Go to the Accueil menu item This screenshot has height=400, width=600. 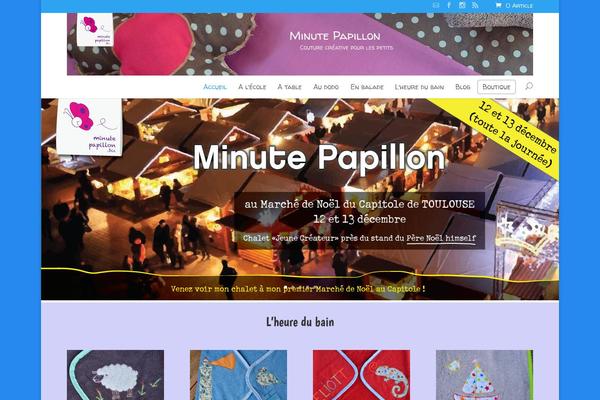coord(215,87)
